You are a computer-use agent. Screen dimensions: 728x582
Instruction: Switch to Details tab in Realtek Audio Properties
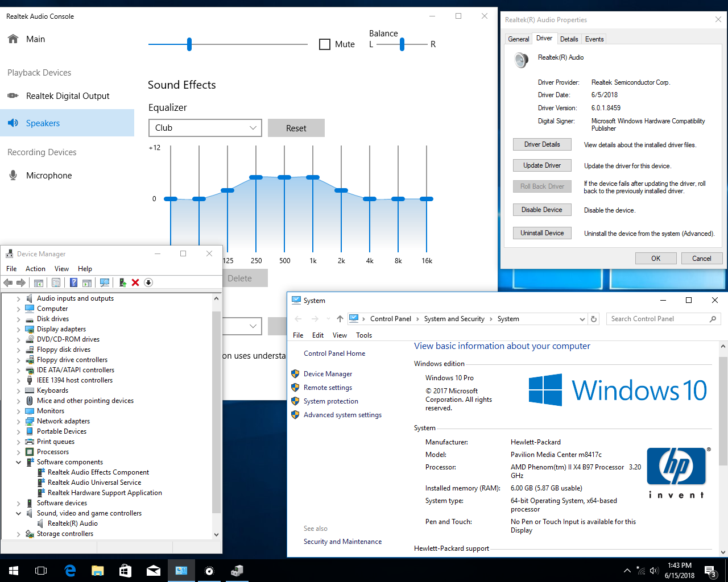pos(569,39)
